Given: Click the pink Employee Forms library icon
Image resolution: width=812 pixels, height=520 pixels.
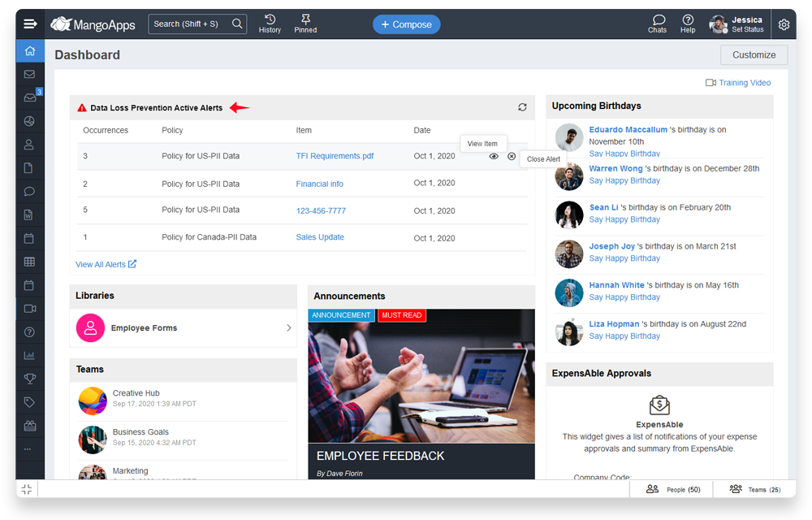Looking at the screenshot, I should pyautogui.click(x=91, y=328).
